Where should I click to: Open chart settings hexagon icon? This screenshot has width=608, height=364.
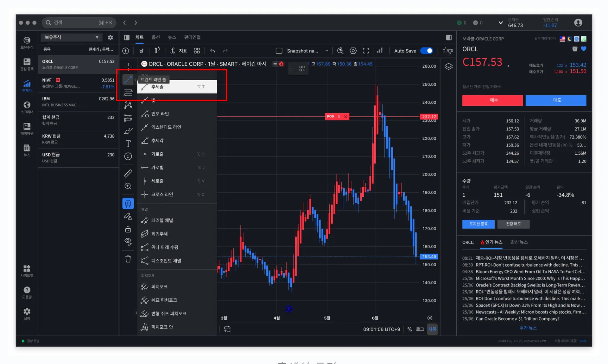[x=353, y=51]
